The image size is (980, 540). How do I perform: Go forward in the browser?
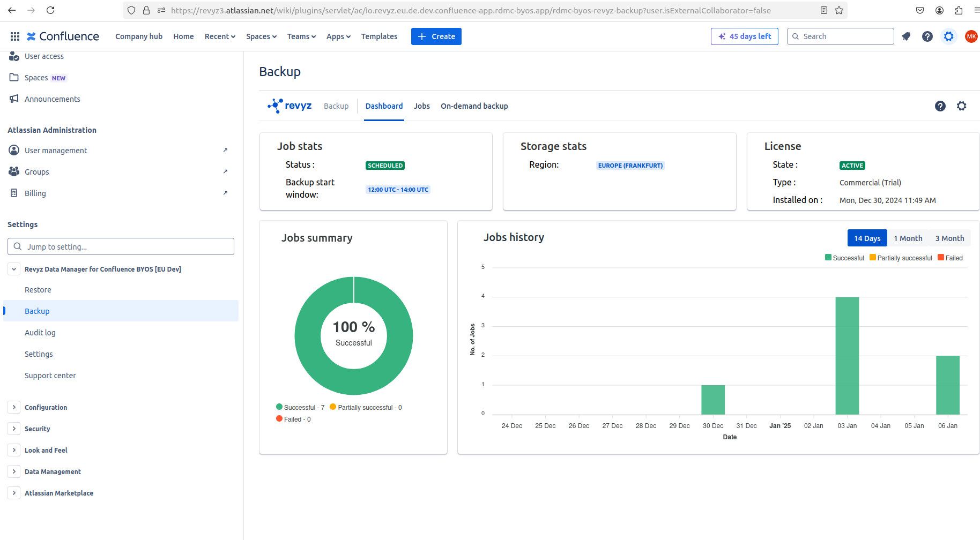[x=31, y=10]
